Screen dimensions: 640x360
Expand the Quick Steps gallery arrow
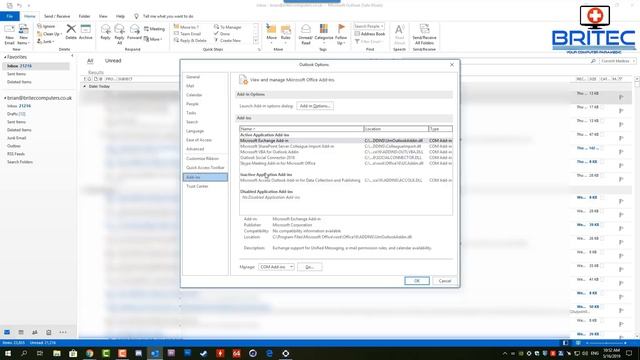(256, 41)
